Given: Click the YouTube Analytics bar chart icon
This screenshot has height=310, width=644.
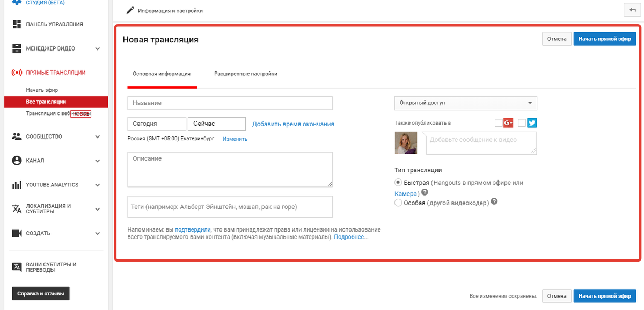Looking at the screenshot, I should pyautogui.click(x=17, y=185).
